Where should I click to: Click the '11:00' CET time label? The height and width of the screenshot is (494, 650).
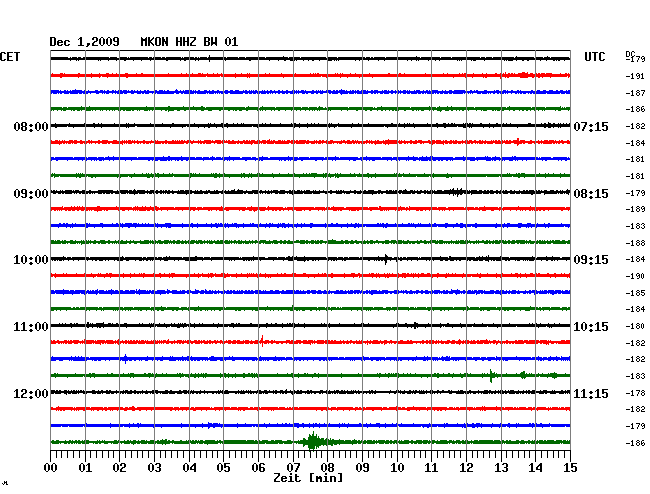31,327
